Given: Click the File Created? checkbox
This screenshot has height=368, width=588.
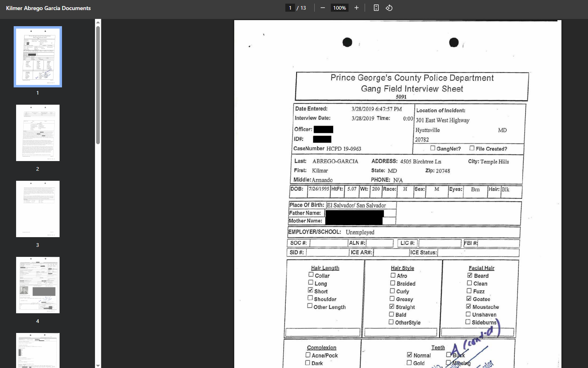Looking at the screenshot, I should point(472,148).
